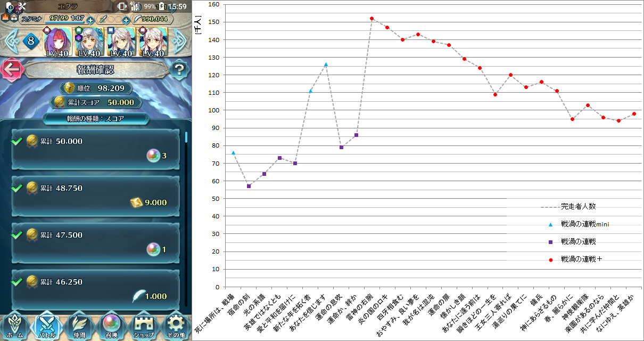Click checkmark on 累計 50.000 reward

17,141
